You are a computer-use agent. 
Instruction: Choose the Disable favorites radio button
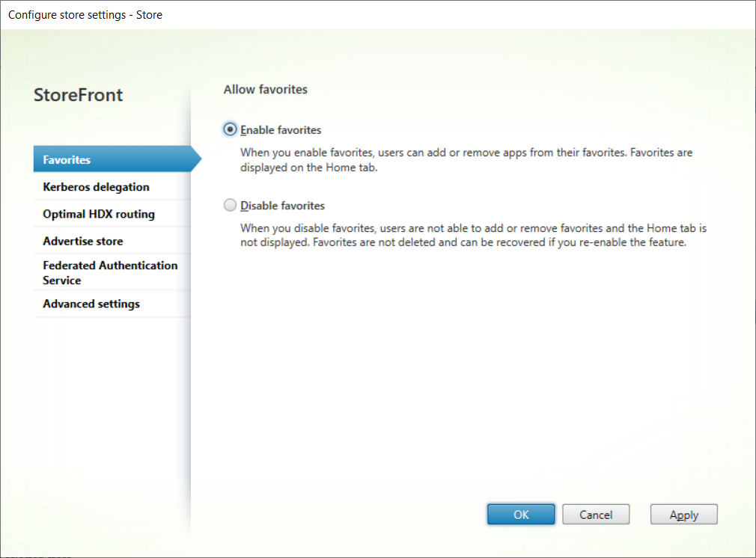point(230,205)
